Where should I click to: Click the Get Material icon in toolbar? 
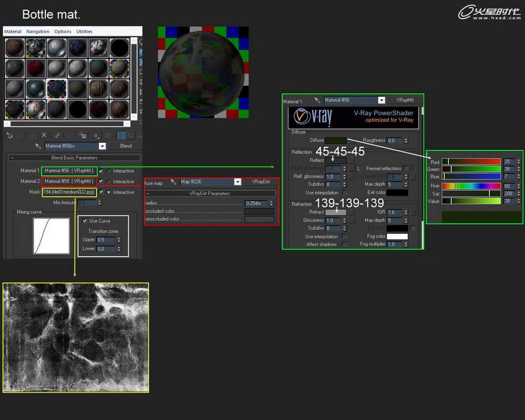point(8,135)
